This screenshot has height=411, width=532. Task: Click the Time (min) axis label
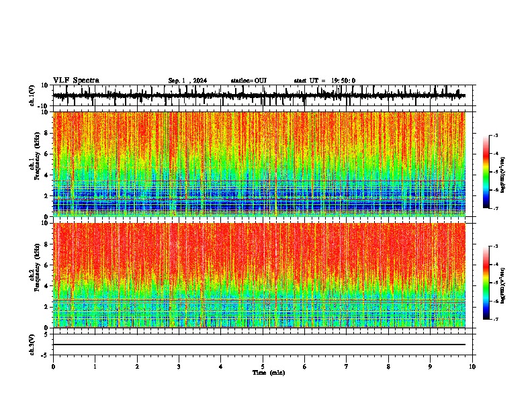coord(269,373)
